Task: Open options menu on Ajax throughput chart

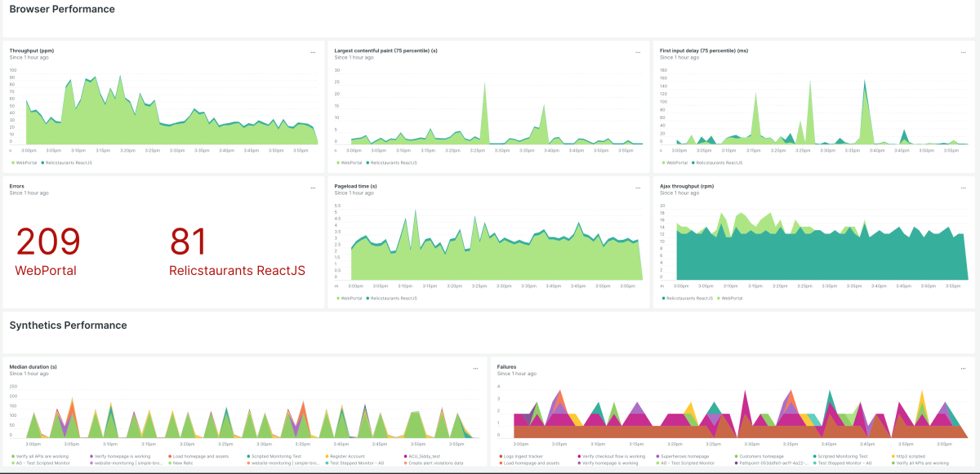Action: tap(964, 188)
